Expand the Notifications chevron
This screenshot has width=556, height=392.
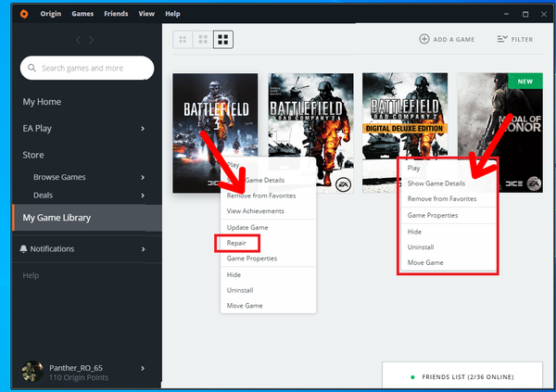(x=143, y=249)
